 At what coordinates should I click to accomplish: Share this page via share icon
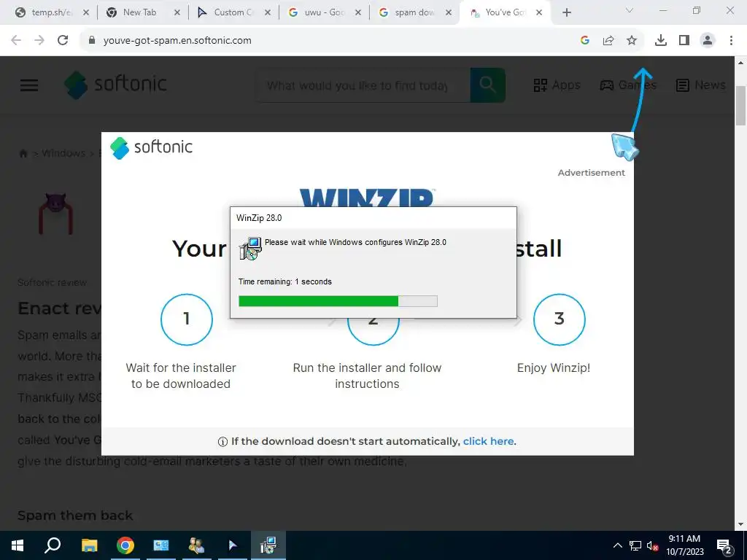click(608, 41)
